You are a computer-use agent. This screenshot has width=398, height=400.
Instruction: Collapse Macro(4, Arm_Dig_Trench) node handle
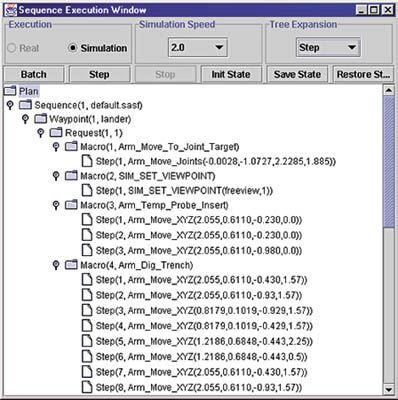(56, 265)
